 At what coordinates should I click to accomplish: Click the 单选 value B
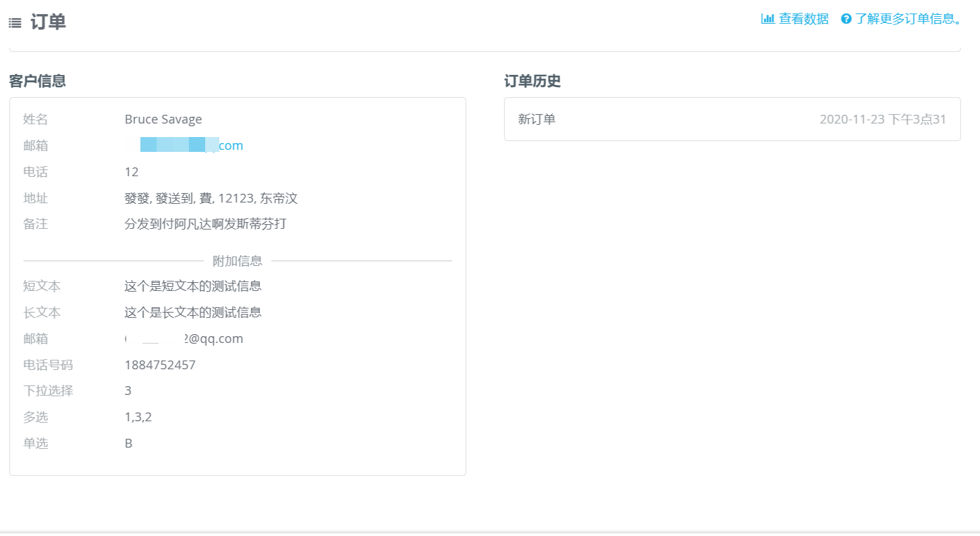click(x=128, y=444)
